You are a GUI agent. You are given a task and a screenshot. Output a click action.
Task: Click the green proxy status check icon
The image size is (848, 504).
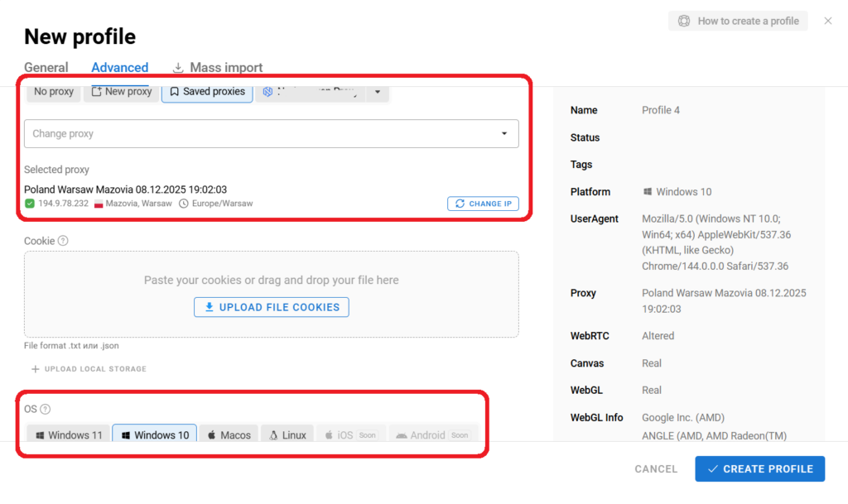30,204
